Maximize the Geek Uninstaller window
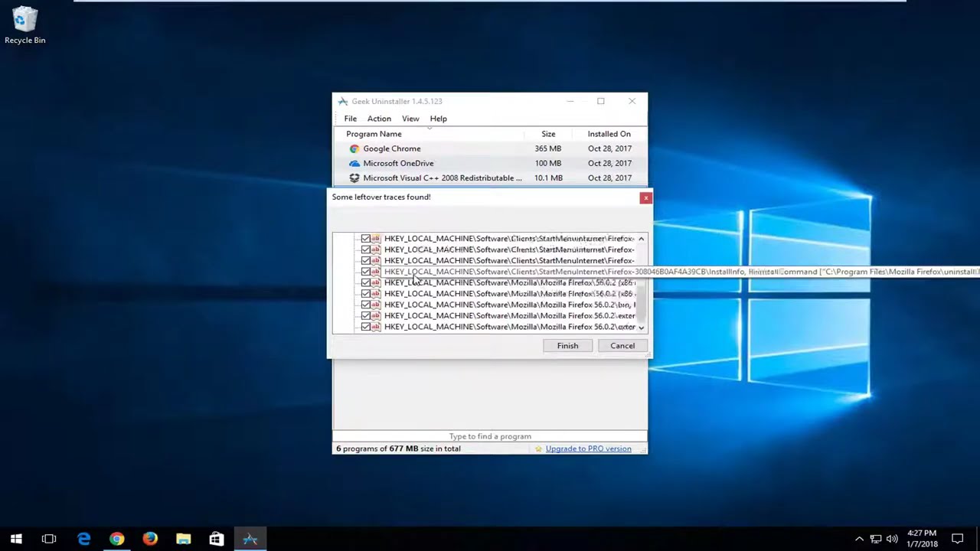 click(x=601, y=101)
